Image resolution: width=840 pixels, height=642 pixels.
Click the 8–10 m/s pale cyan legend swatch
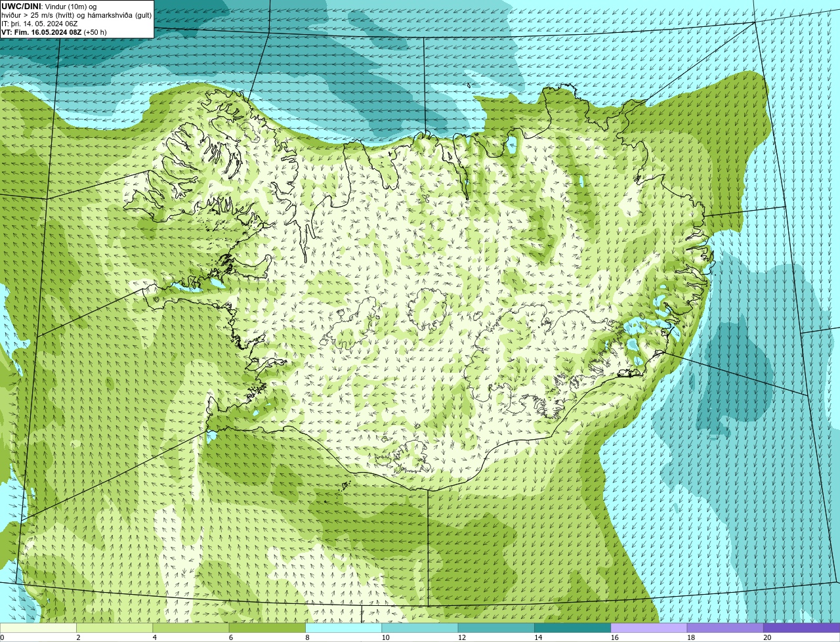pyautogui.click(x=344, y=628)
